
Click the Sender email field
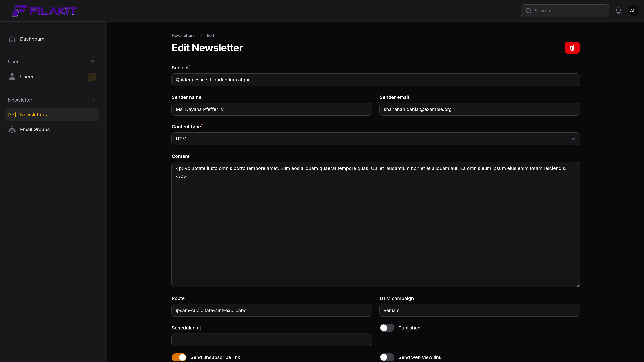(480, 109)
